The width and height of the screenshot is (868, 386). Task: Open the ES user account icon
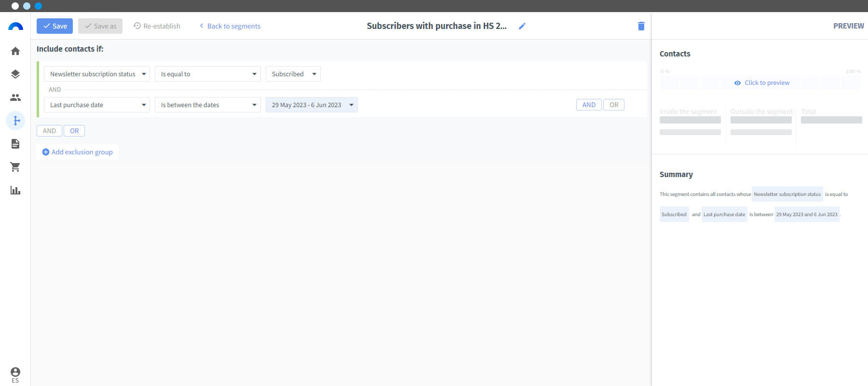click(x=15, y=374)
